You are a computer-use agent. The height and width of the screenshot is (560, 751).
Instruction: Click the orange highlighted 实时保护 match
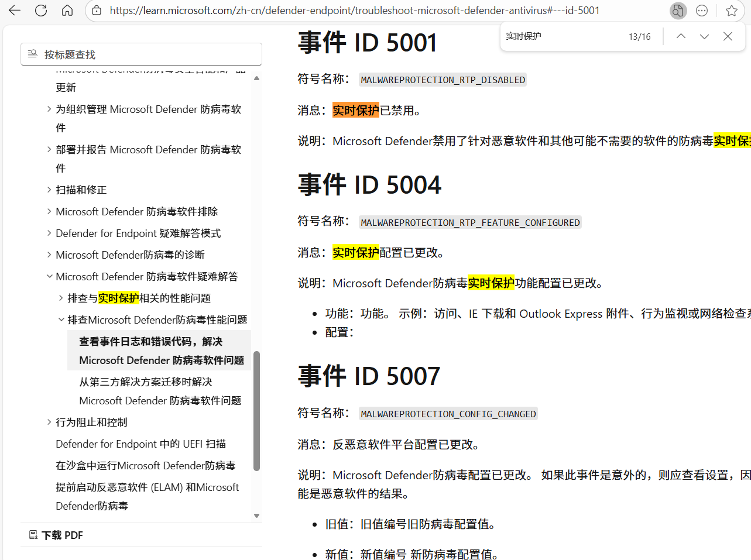(x=356, y=110)
